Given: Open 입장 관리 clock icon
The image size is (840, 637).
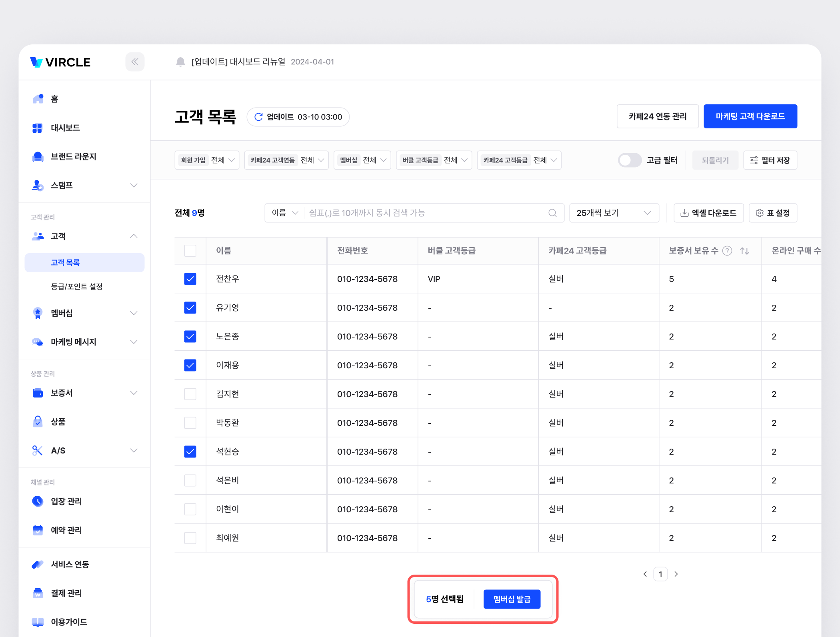Looking at the screenshot, I should tap(38, 501).
